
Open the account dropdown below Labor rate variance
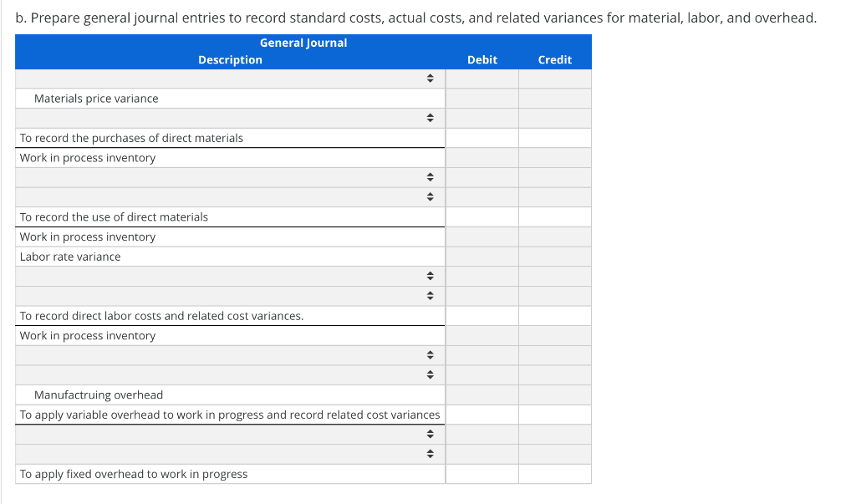[430, 276]
